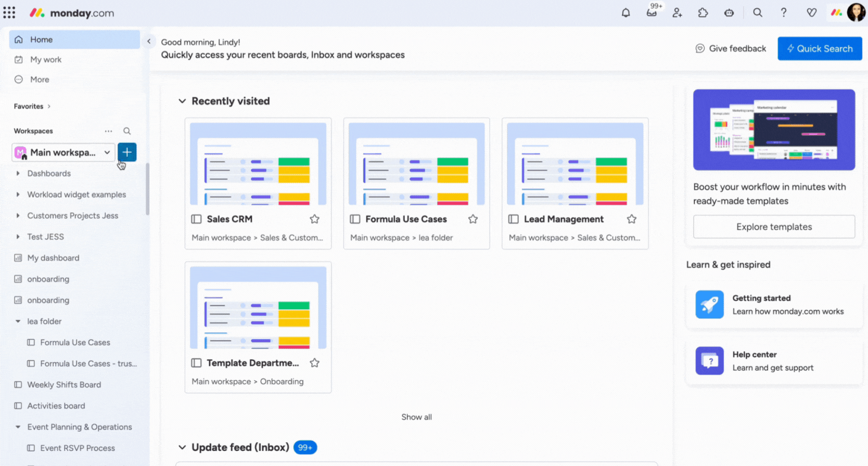Click the monday products switcher icon
The height and width of the screenshot is (466, 868).
click(x=836, y=12)
